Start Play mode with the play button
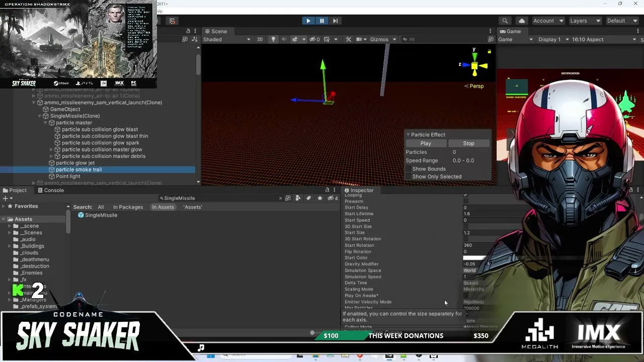The image size is (644, 362). [308, 21]
